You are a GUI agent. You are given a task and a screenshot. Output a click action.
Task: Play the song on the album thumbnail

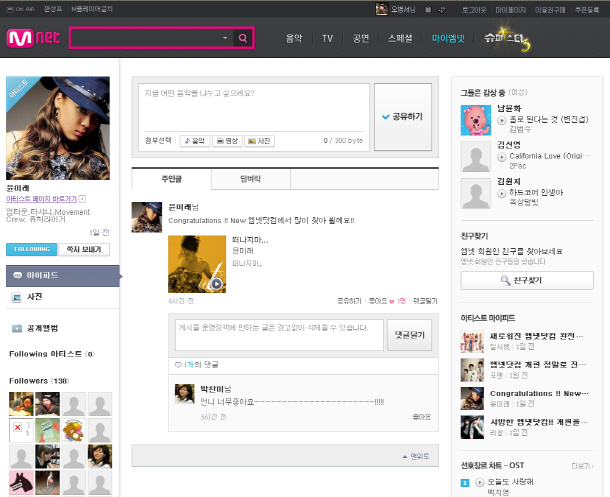216,284
